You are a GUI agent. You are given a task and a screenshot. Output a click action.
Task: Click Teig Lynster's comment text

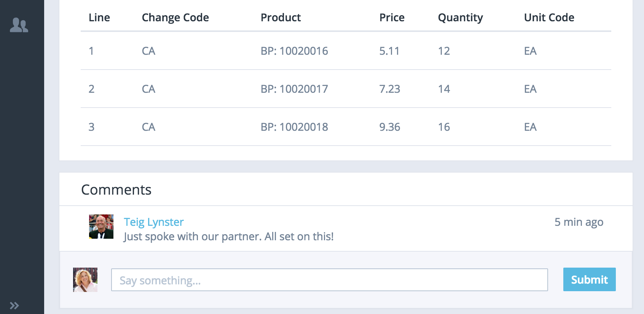coord(228,236)
